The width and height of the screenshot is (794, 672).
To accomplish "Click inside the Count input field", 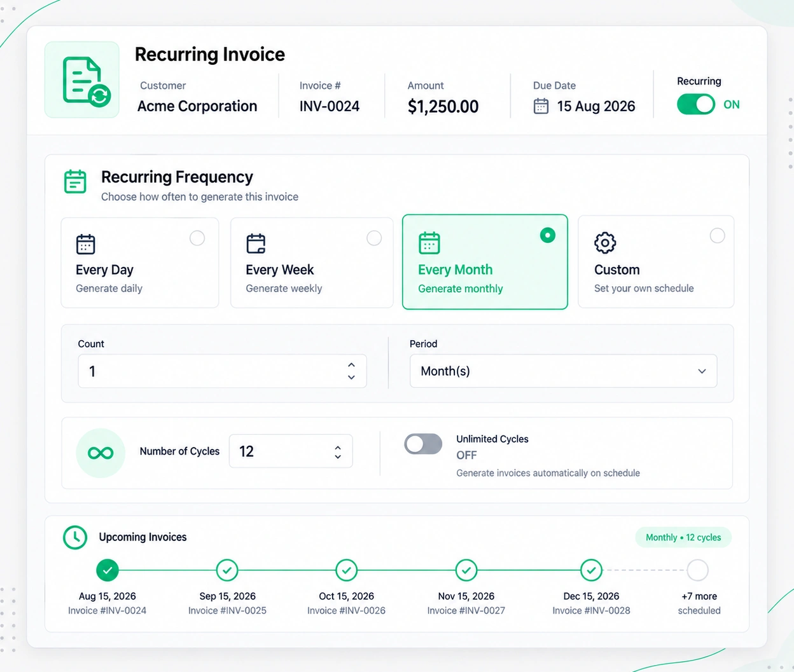I will pos(222,371).
